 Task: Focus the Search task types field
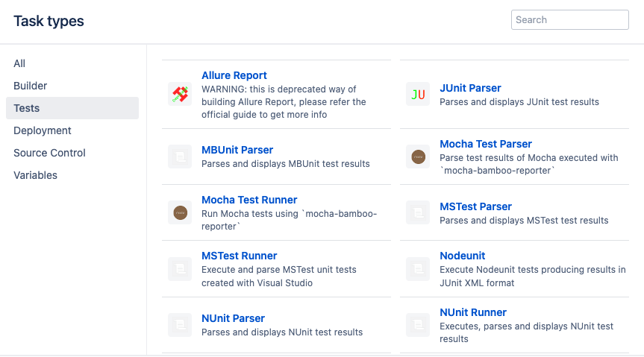point(569,19)
